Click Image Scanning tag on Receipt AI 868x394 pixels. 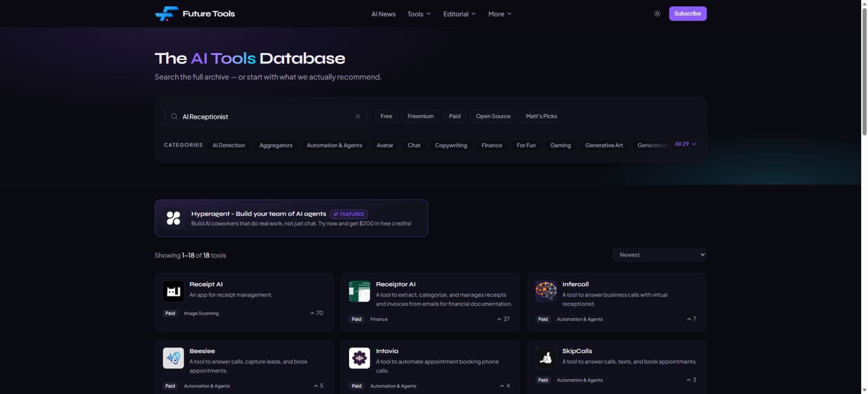(x=201, y=313)
